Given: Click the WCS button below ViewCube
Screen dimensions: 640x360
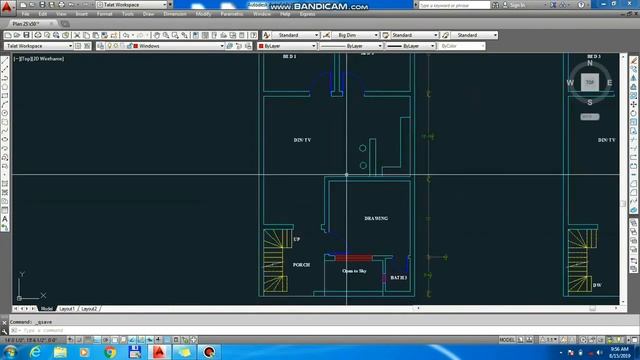Looking at the screenshot, I should click(x=590, y=117).
